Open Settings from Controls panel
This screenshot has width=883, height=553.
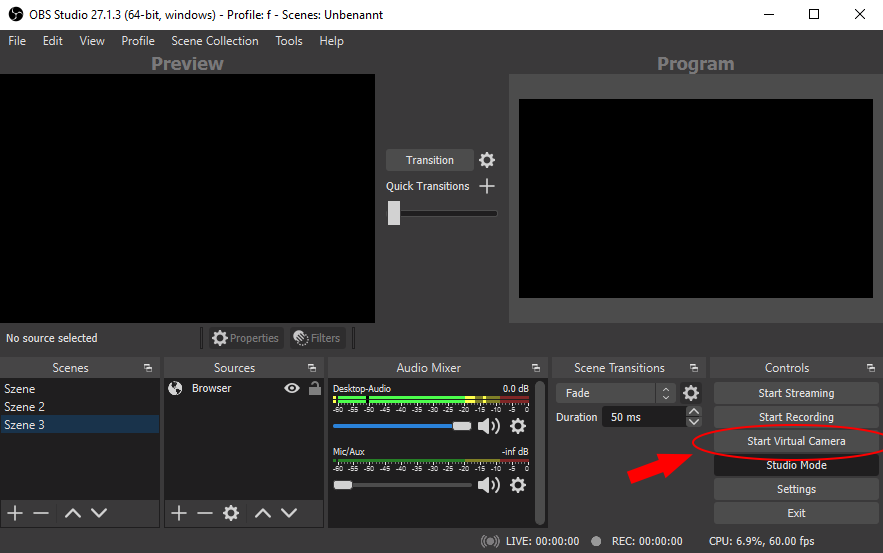coord(796,489)
